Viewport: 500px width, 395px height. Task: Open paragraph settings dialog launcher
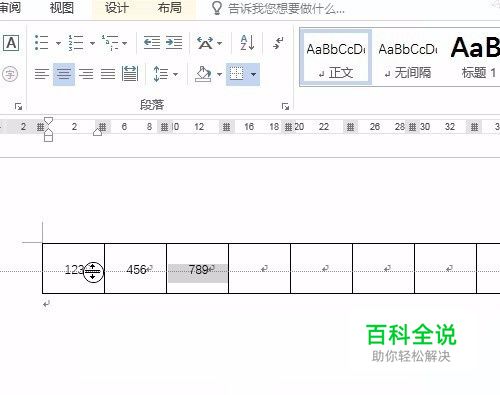click(285, 106)
